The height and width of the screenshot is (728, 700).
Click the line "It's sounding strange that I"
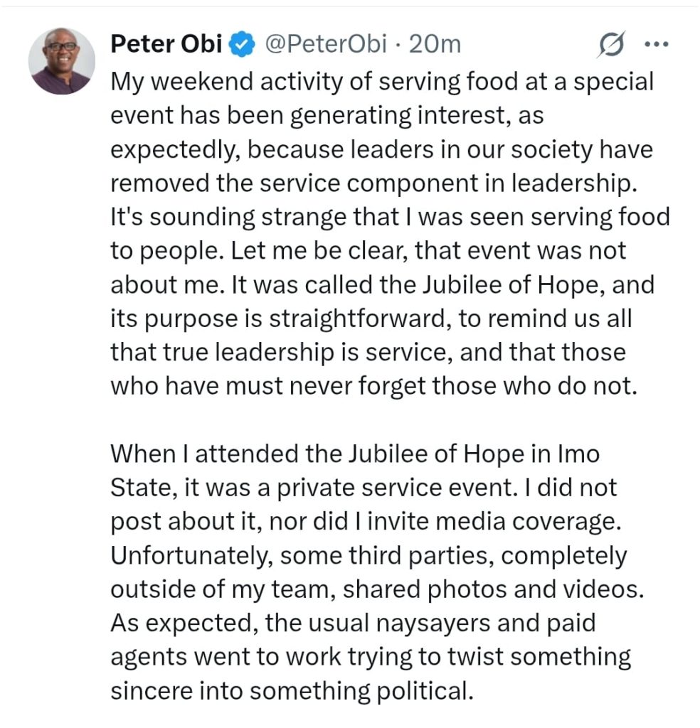pyautogui.click(x=390, y=217)
